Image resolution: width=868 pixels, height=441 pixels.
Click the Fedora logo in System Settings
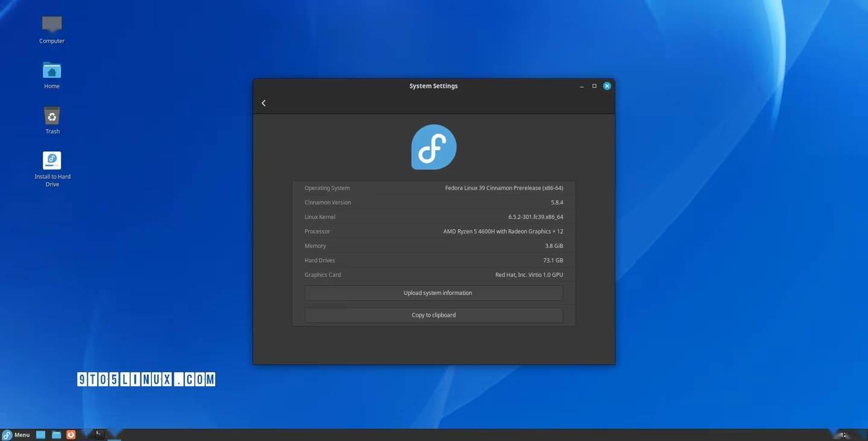click(434, 147)
